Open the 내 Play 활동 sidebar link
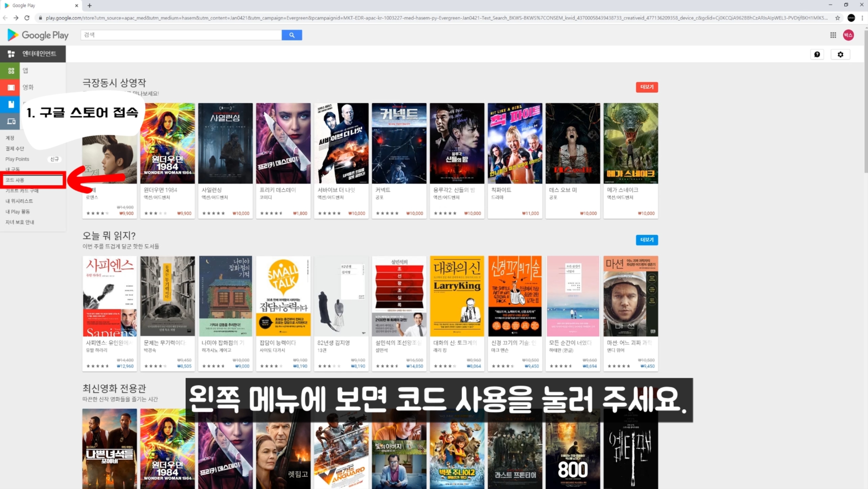 pos(18,212)
